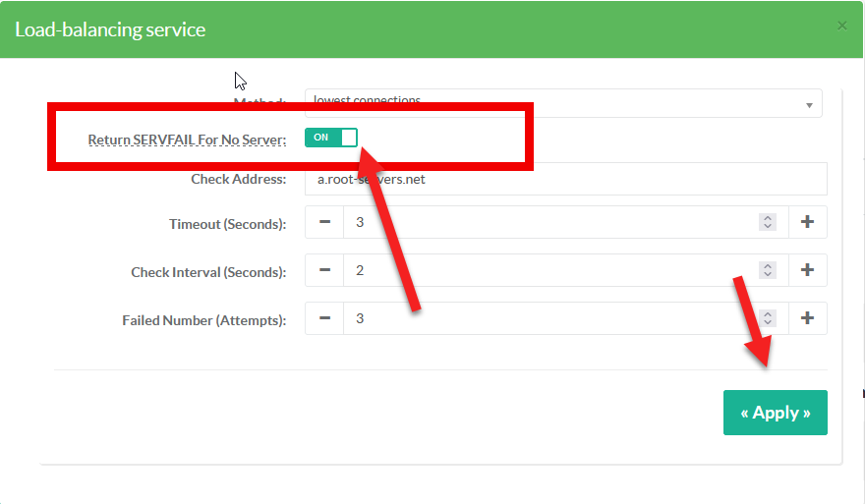This screenshot has height=504, width=865.
Task: Click the Timeout field spinner arrows
Action: coord(768,223)
